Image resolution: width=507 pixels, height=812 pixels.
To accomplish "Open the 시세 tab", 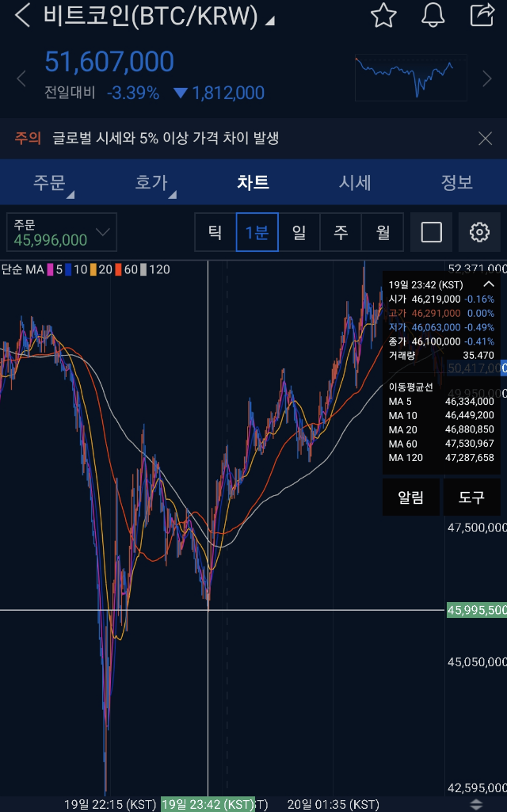I will [355, 182].
